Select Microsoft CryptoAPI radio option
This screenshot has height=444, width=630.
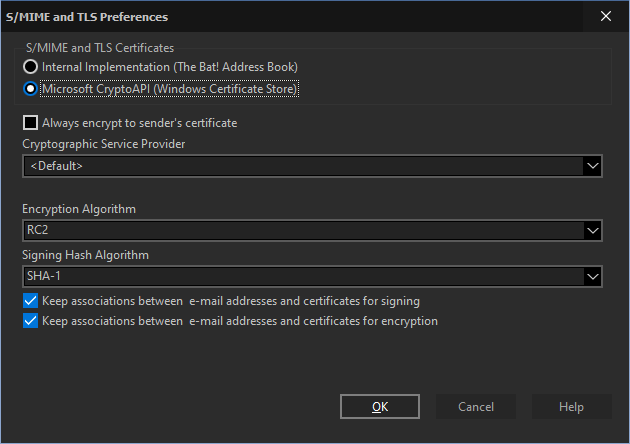click(31, 89)
